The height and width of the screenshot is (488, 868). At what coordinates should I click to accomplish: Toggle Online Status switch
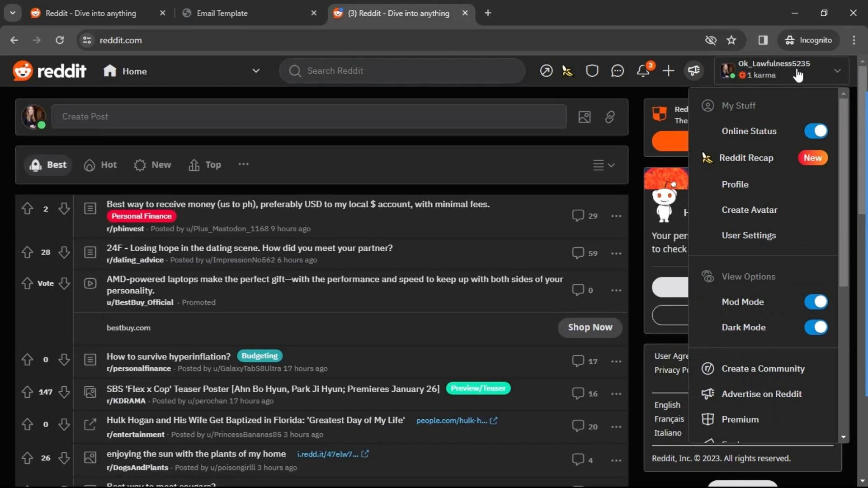[816, 131]
